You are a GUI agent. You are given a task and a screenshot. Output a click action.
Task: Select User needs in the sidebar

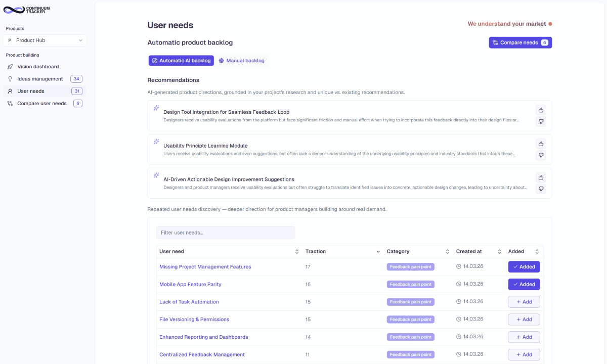[x=45, y=91]
